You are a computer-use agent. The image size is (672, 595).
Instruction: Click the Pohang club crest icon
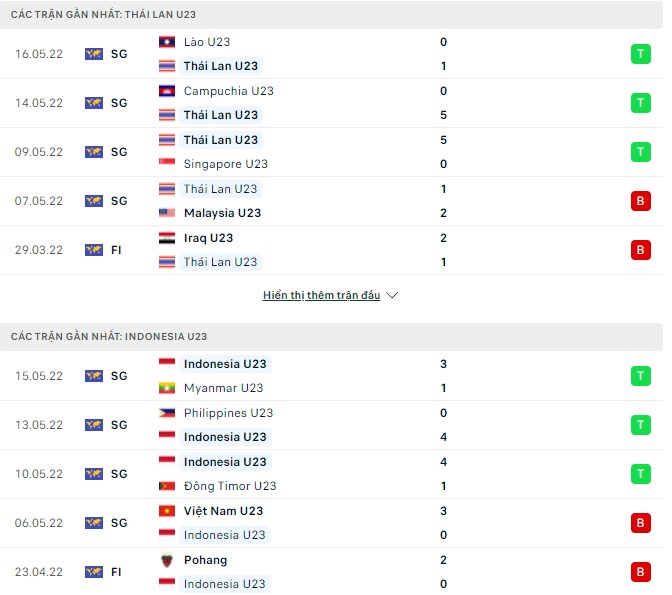pyautogui.click(x=168, y=560)
